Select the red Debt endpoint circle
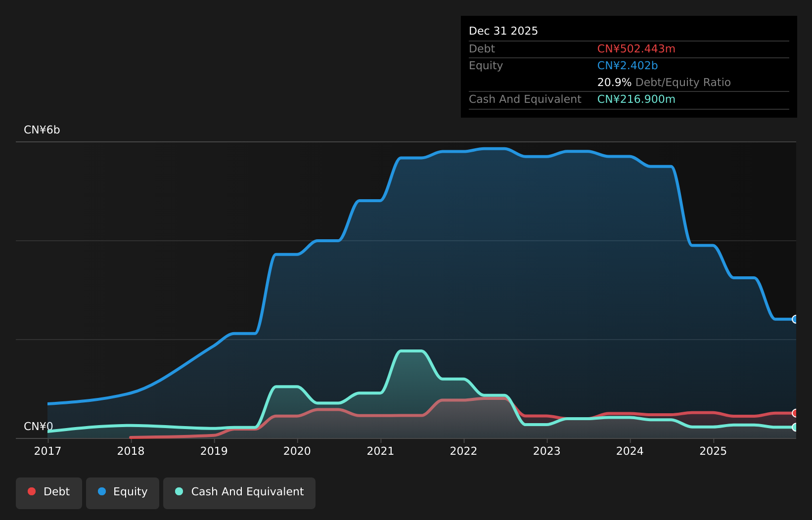 [x=795, y=413]
